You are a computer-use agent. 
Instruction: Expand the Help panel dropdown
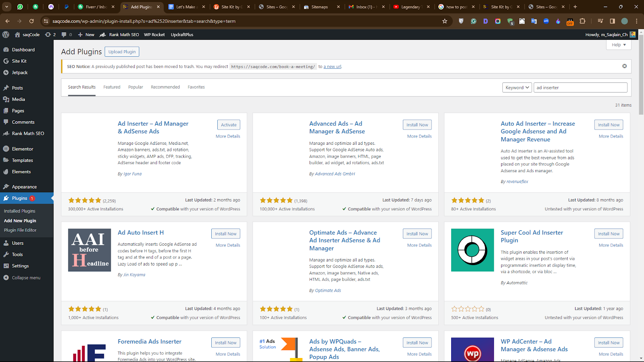coord(619,45)
